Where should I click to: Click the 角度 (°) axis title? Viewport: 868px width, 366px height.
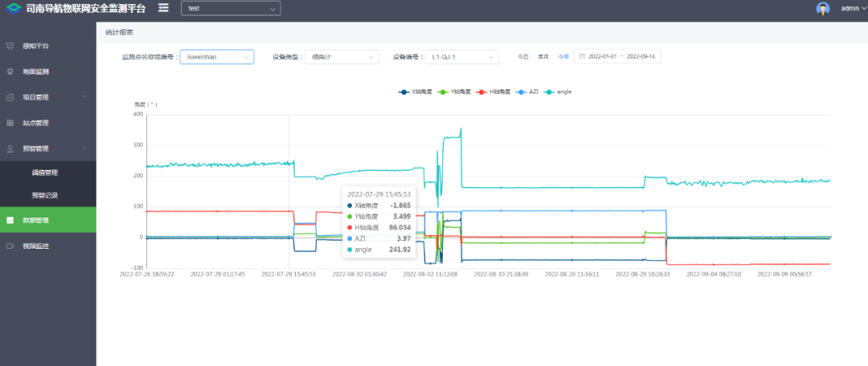pyautogui.click(x=145, y=104)
